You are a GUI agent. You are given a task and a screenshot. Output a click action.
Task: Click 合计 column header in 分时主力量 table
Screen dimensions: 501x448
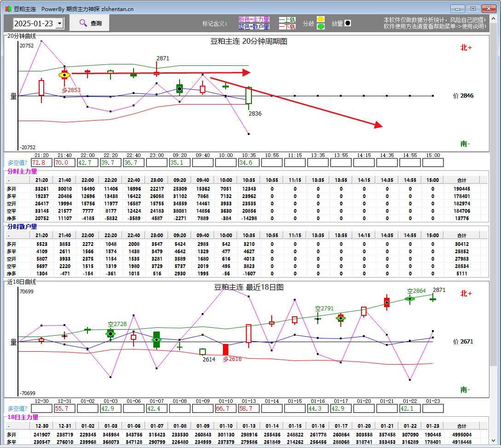tap(461, 180)
